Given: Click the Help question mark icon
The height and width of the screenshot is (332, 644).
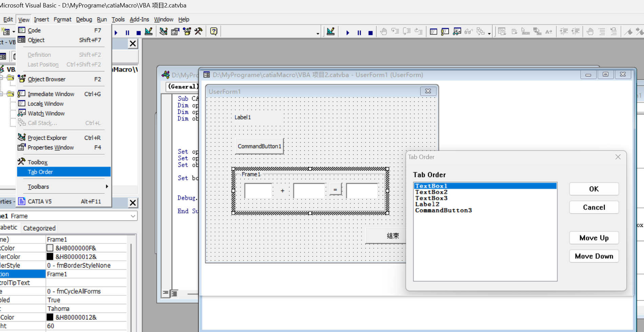Looking at the screenshot, I should (214, 32).
